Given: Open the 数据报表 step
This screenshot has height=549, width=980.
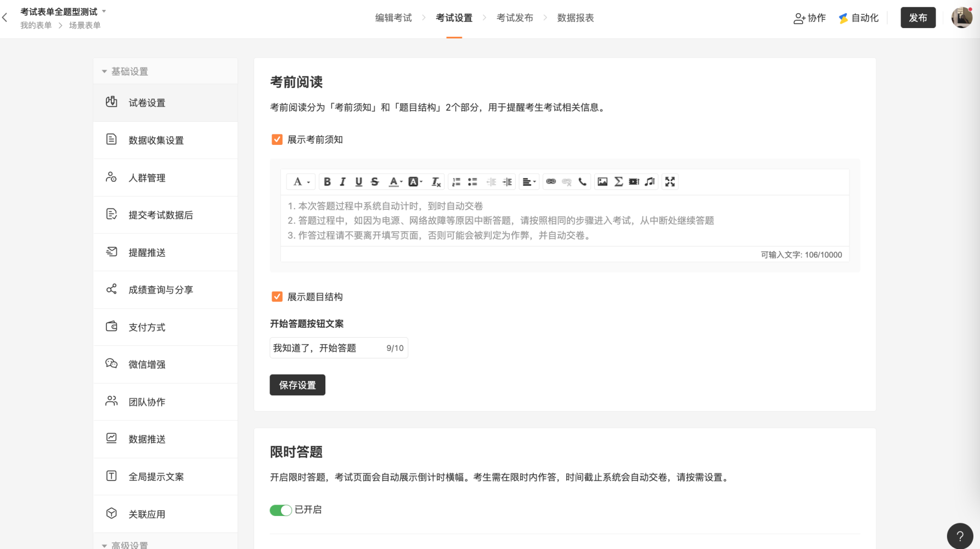Looking at the screenshot, I should [576, 18].
